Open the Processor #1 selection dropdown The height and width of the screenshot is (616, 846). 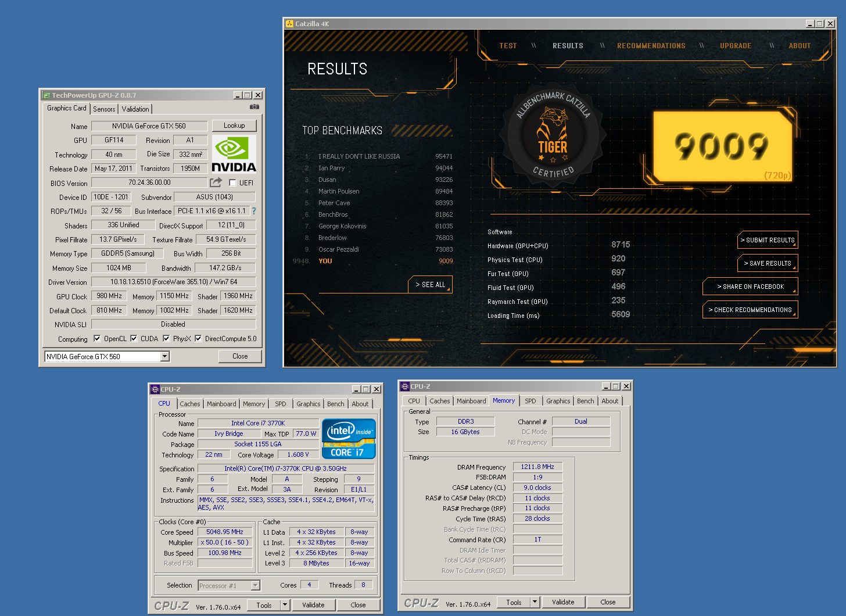point(256,586)
